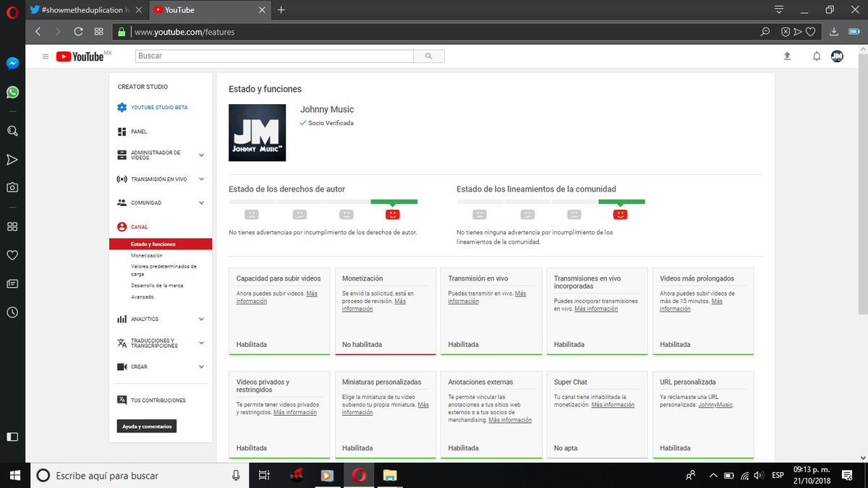This screenshot has height=488, width=868.
Task: Open Speed Dial grid in the sidebar
Action: point(12,226)
